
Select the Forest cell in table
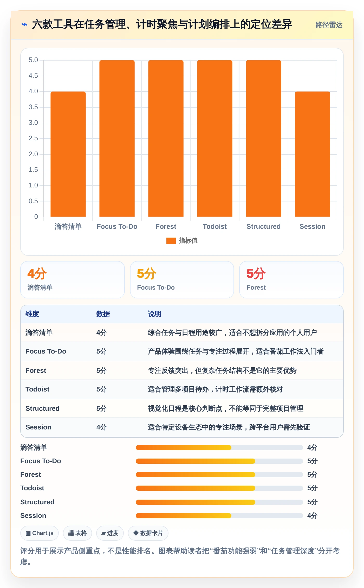(36, 370)
